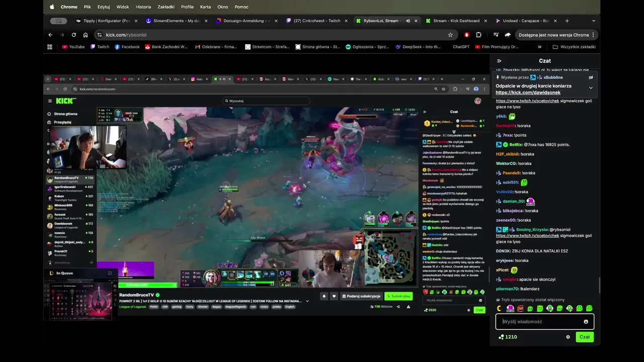
Task: Switch to the Tipply Konfigurator tab
Action: [x=106, y=21]
